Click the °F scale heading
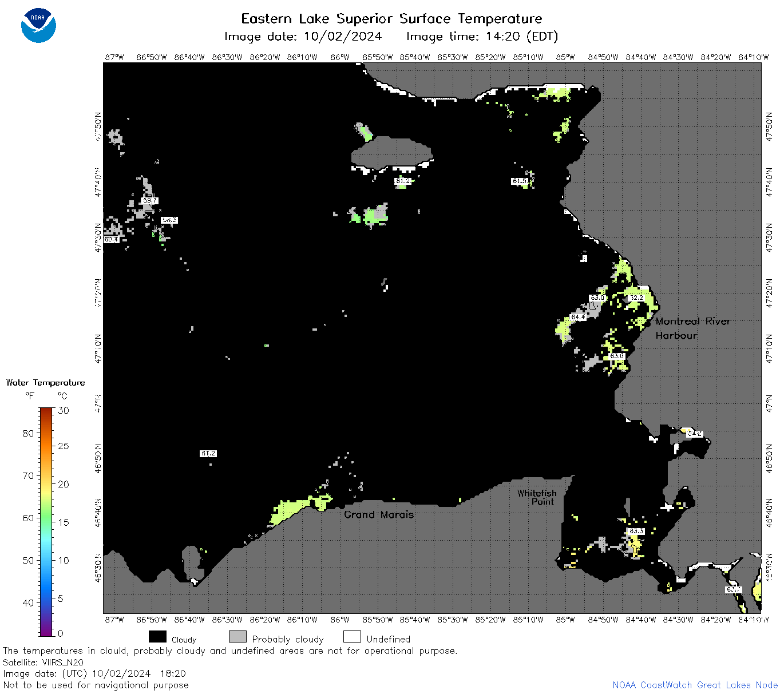The image size is (784, 694). pos(30,396)
